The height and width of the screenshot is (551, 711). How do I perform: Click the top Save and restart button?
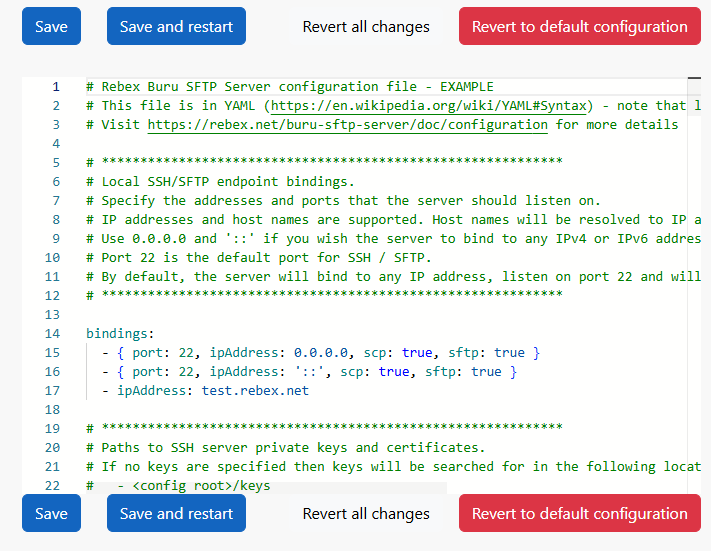pyautogui.click(x=176, y=26)
